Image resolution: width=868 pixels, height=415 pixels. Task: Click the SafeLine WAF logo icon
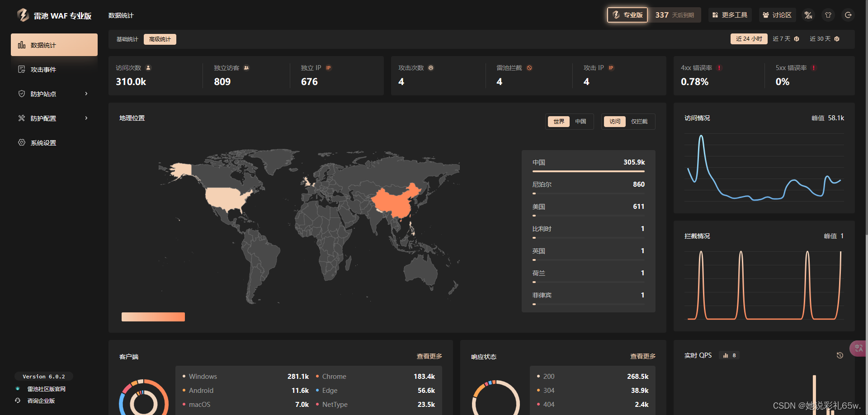(x=23, y=15)
